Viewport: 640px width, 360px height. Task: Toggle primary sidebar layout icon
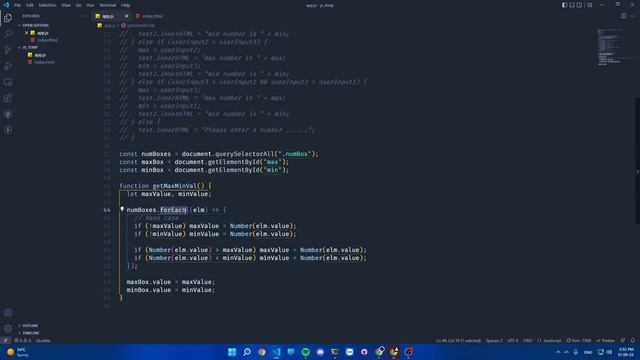[564, 5]
